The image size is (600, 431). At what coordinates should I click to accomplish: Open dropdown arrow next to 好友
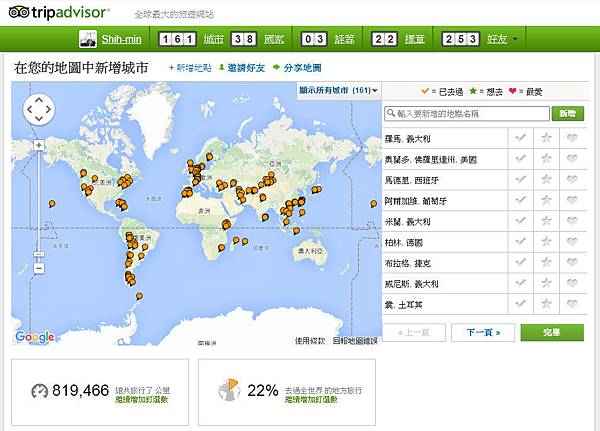pyautogui.click(x=516, y=39)
